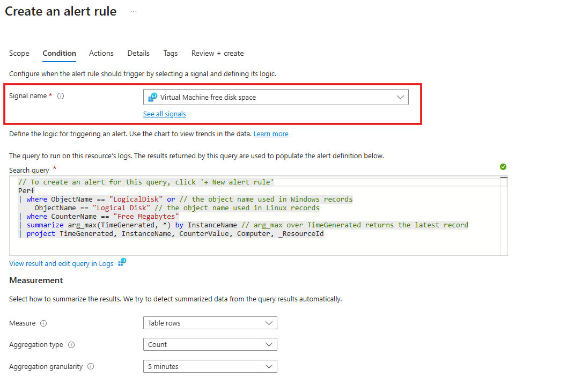The height and width of the screenshot is (392, 582).
Task: Click the signal icon in Signal name dropdown
Action: (x=152, y=97)
